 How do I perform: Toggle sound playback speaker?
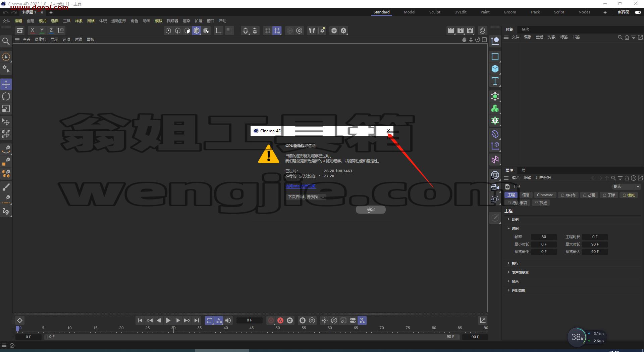[228, 321]
